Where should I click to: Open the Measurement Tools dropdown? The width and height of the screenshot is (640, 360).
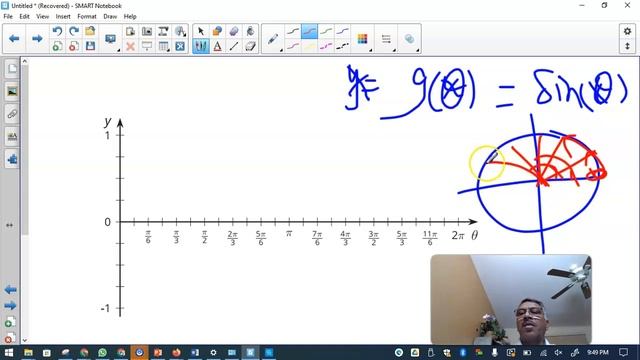click(180, 31)
